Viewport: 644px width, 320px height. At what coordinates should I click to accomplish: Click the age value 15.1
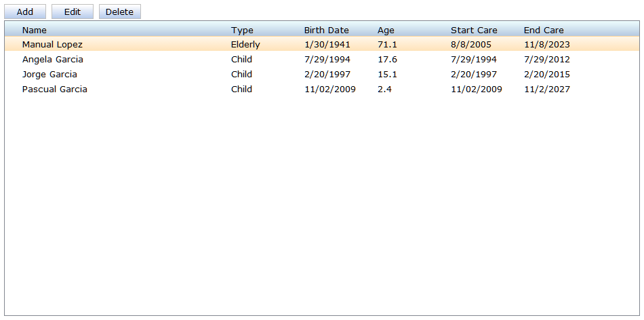[x=387, y=75]
